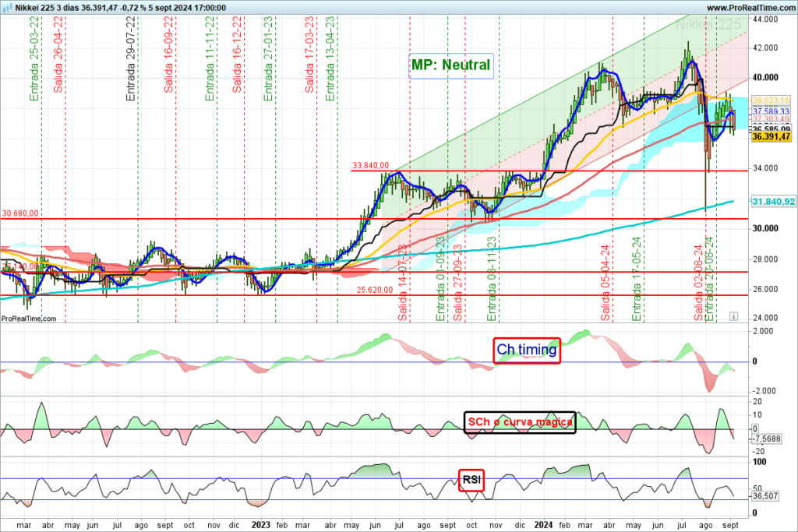Click the yellow 38.523,16 price tag
Viewport: 798px width, 532px height.
(x=771, y=100)
